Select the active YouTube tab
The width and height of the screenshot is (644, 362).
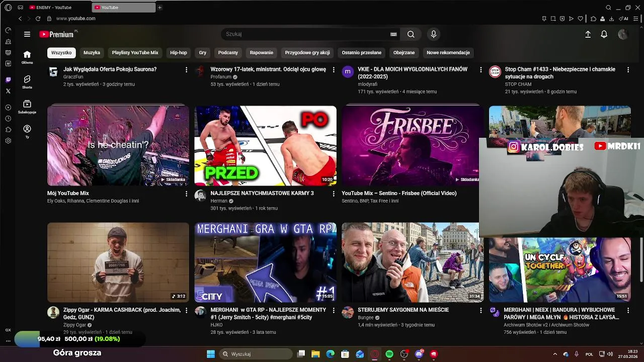pos(124,8)
